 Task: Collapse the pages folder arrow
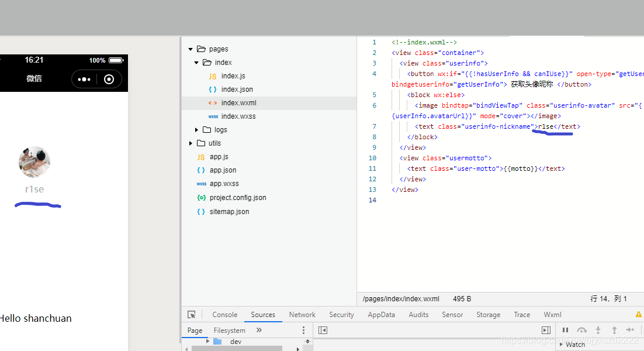[x=191, y=49]
